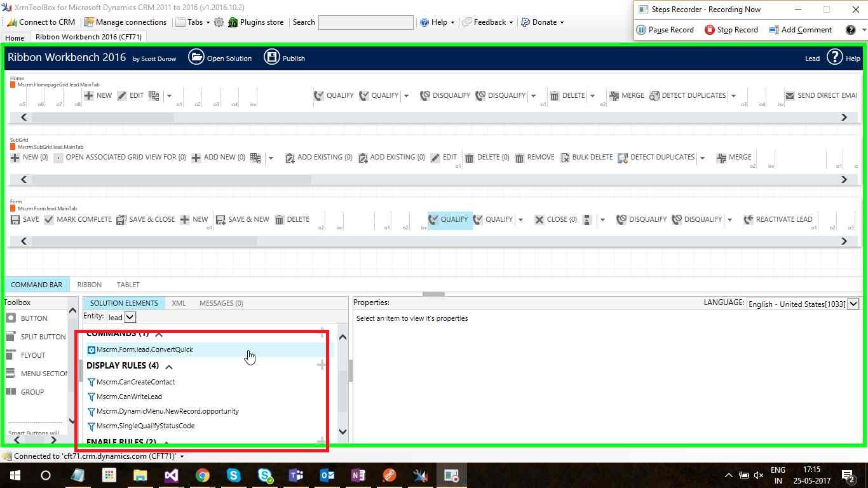Open the Feedback dropdown
Image resolution: width=868 pixels, height=488 pixels.
tap(488, 22)
